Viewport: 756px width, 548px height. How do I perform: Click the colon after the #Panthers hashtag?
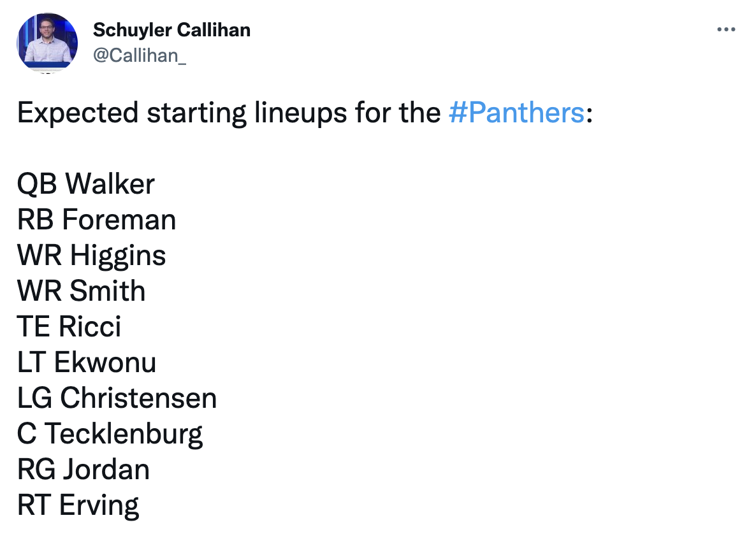coord(589,113)
